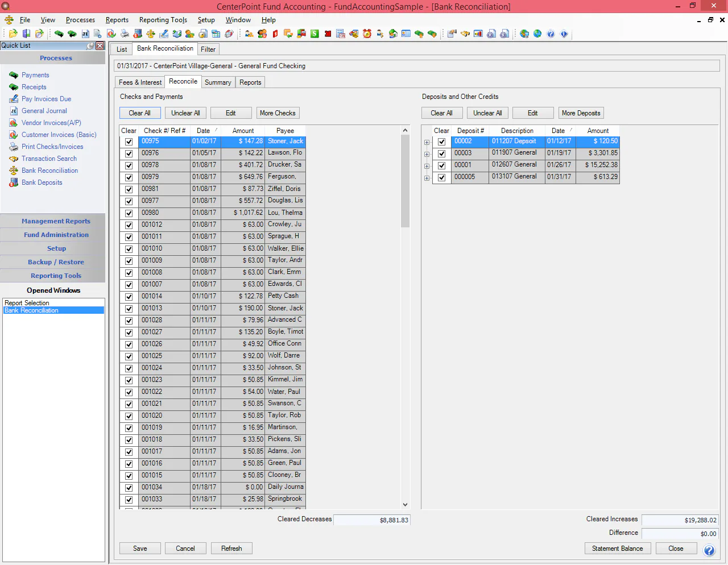This screenshot has width=728, height=565.
Task: Click the checks list scroll down arrow
Action: 405,504
